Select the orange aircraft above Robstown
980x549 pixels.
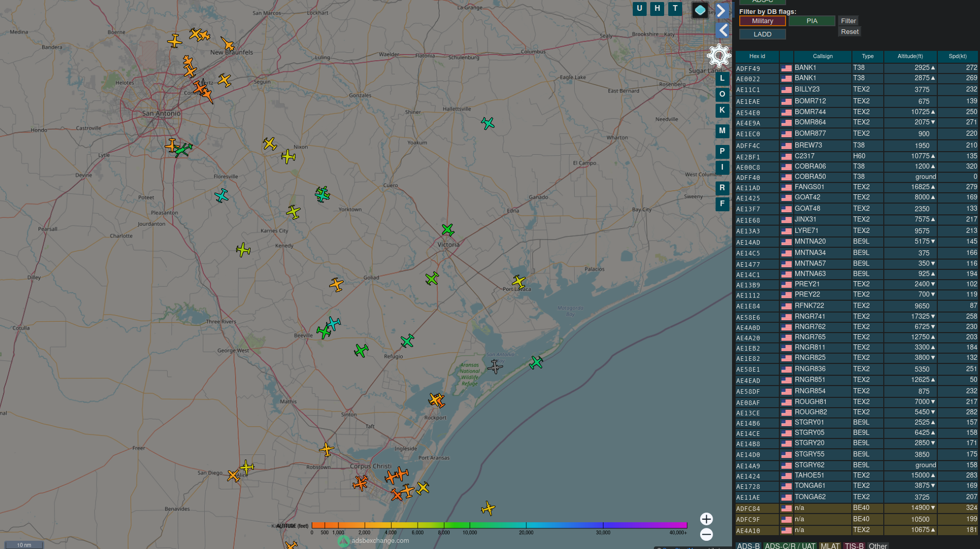(327, 449)
